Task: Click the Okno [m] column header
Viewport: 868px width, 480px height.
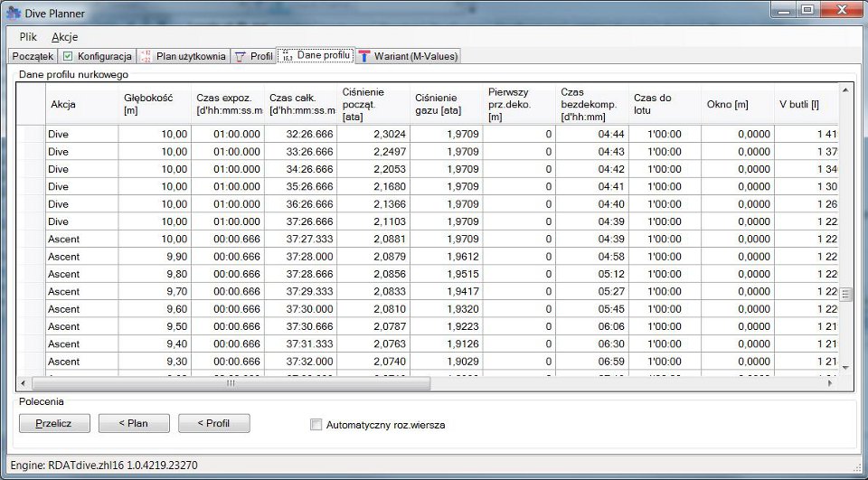Action: point(736,104)
